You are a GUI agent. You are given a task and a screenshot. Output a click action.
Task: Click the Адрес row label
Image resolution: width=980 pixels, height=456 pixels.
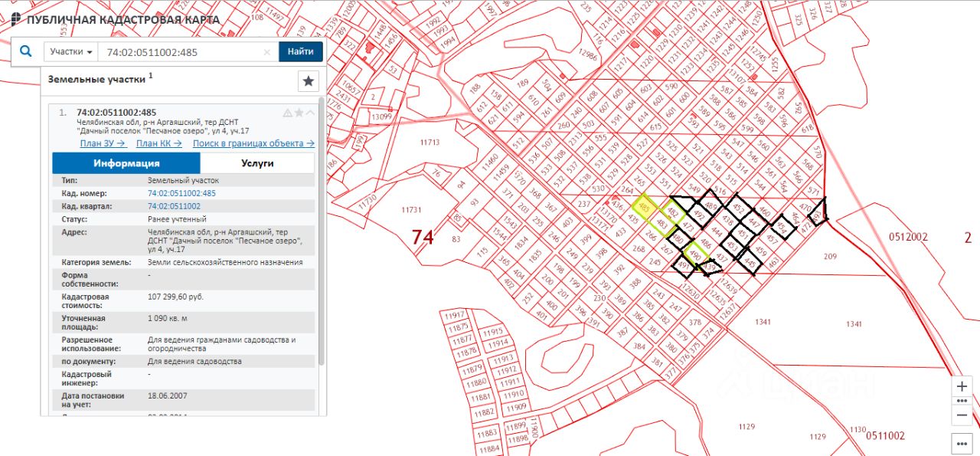click(74, 232)
